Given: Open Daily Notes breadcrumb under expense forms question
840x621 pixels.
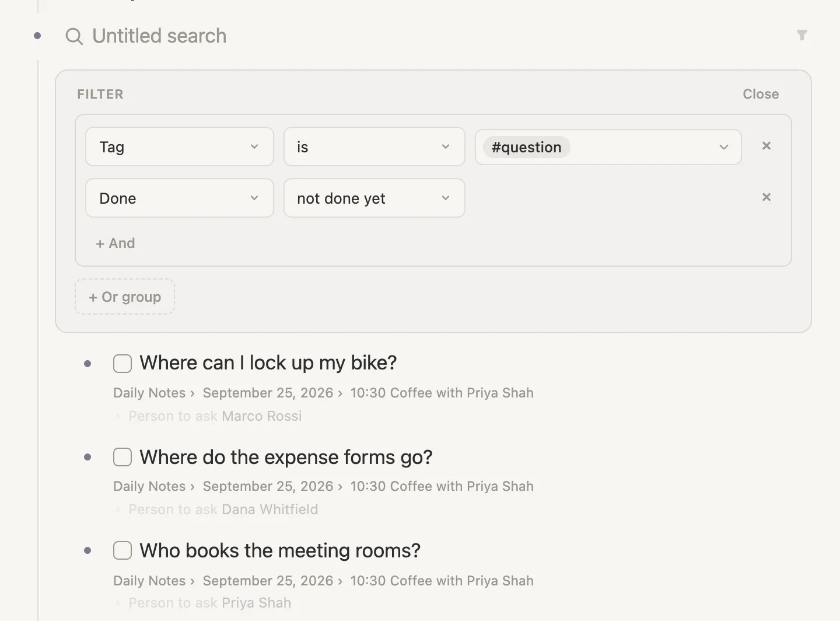Looking at the screenshot, I should (x=149, y=486).
